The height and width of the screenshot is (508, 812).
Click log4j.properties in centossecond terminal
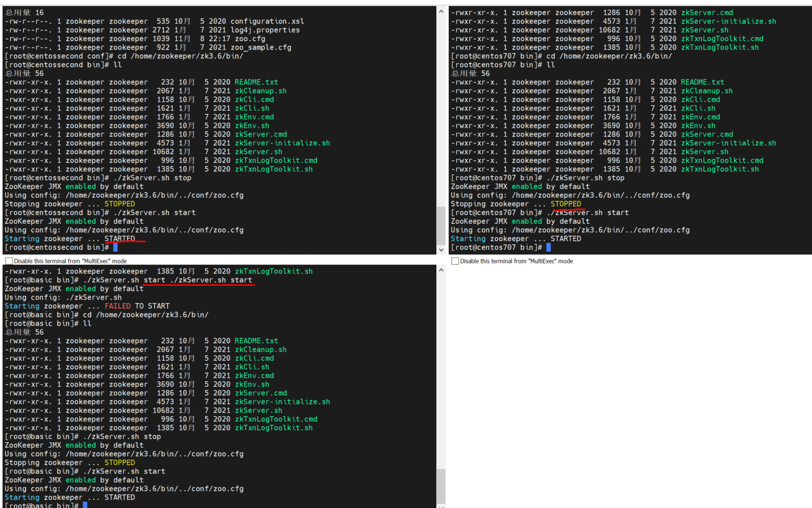(x=265, y=30)
